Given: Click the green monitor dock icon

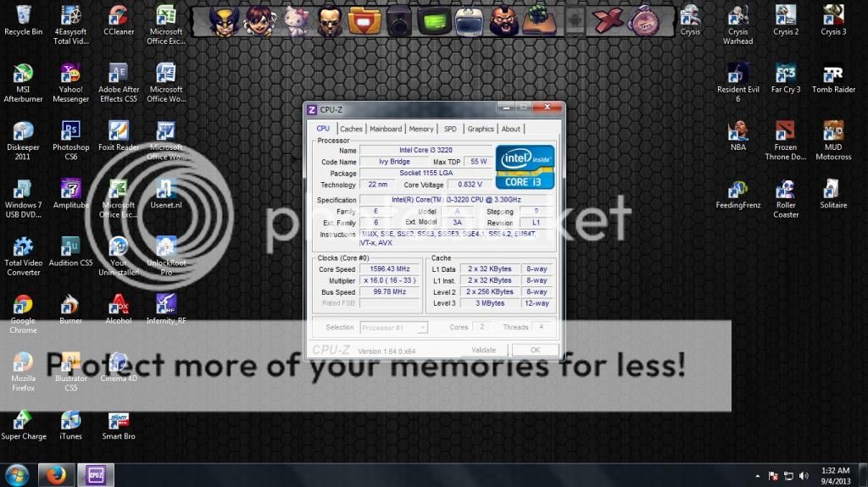Looking at the screenshot, I should [434, 21].
